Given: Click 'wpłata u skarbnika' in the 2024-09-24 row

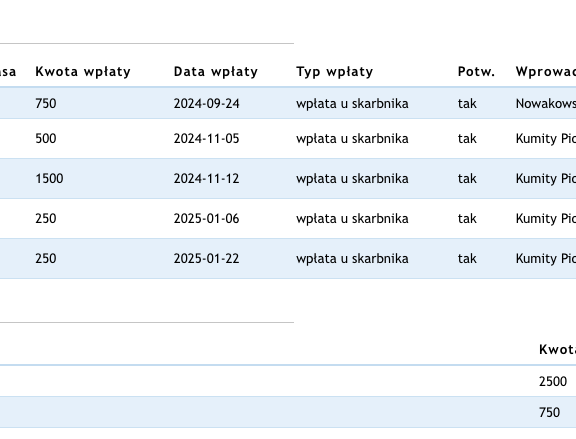Looking at the screenshot, I should (x=352, y=104).
